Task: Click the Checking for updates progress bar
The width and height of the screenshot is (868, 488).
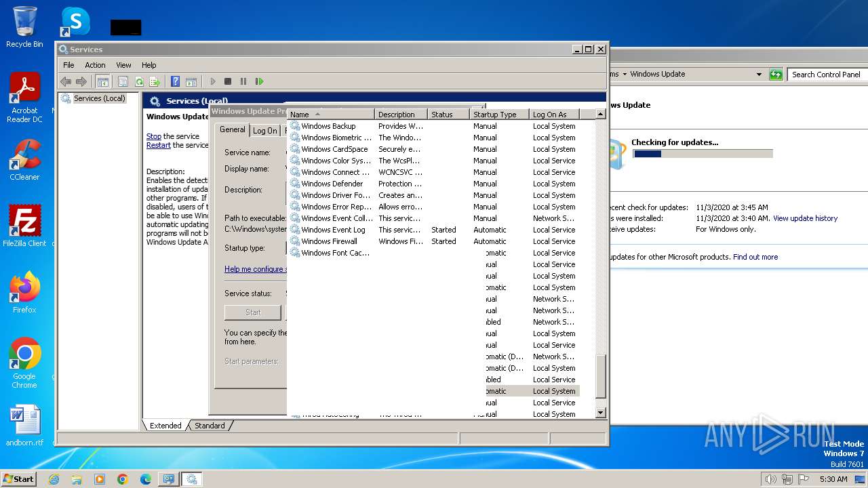Action: (x=703, y=154)
